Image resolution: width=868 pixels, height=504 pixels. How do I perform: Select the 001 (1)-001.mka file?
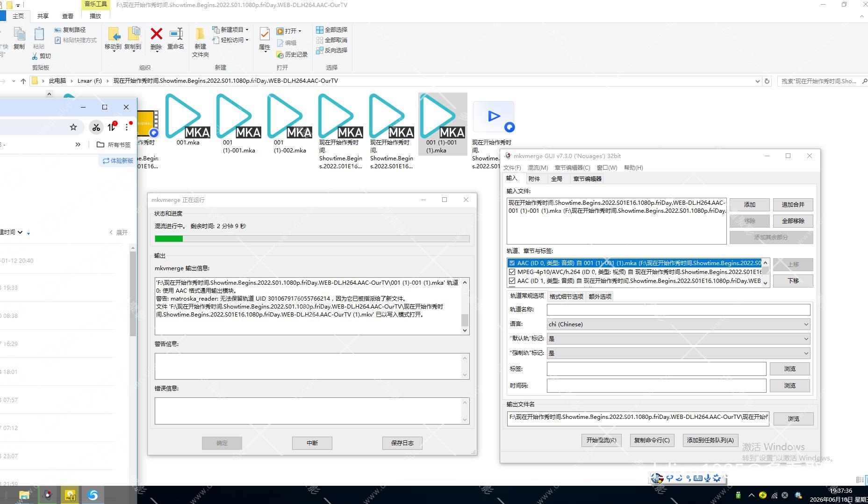point(239,124)
